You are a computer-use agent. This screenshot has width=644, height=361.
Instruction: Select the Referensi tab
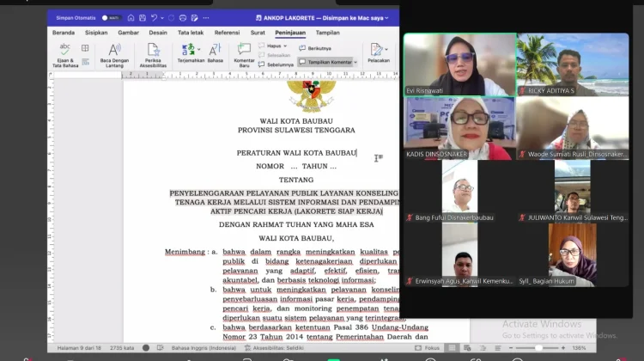tap(228, 33)
